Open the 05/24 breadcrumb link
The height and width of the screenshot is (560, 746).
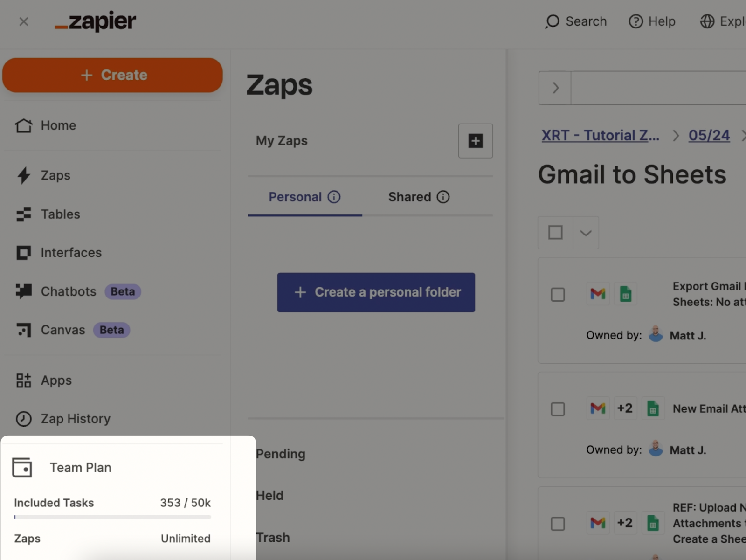[x=709, y=135]
